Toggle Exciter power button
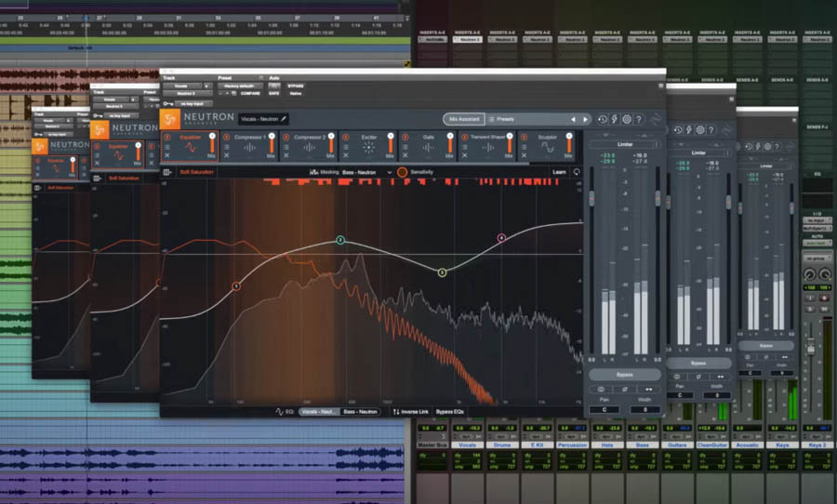Image resolution: width=837 pixels, height=504 pixels. (x=346, y=138)
